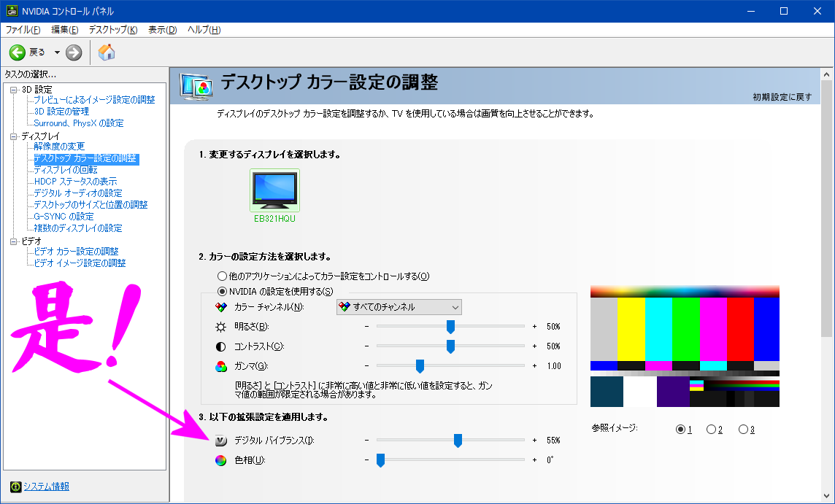
Task: Open ビデオ イメージ設定の調整
Action: 80,263
